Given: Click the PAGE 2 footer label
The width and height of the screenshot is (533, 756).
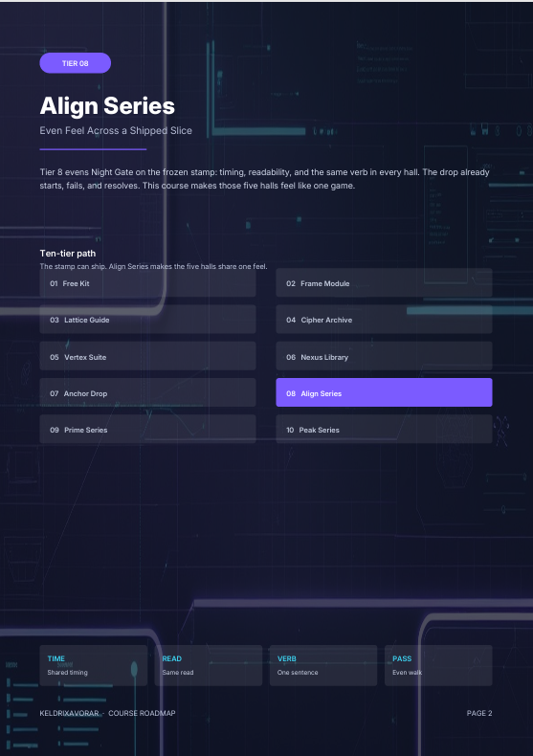Looking at the screenshot, I should (x=479, y=713).
